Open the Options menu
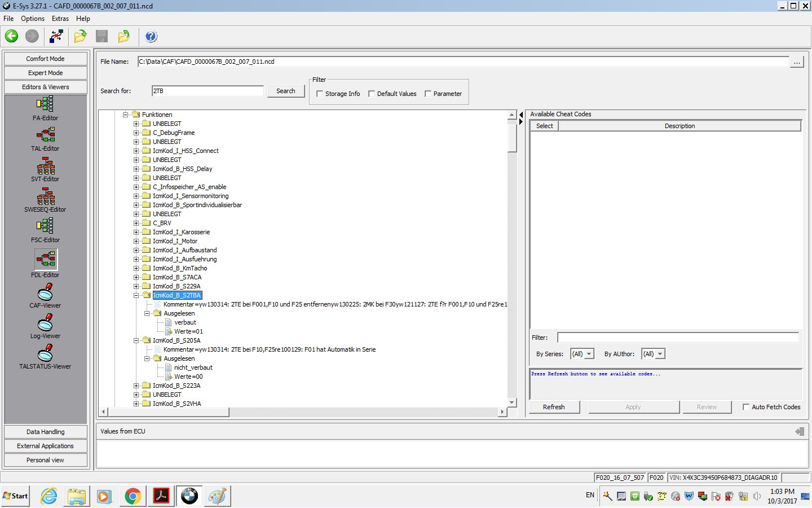 (33, 19)
